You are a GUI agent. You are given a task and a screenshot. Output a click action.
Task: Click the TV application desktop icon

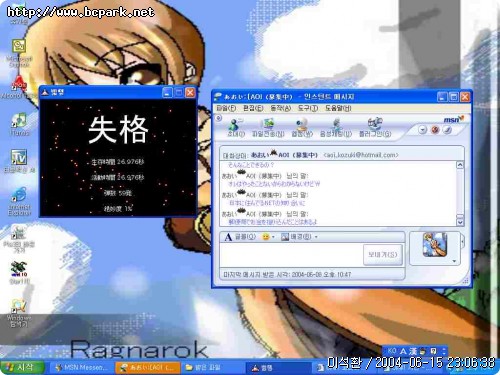tap(19, 161)
